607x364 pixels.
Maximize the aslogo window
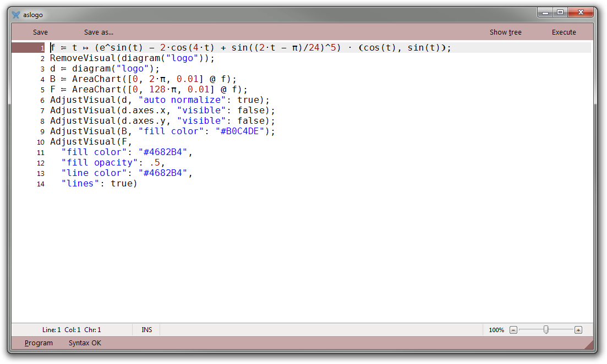560,13
